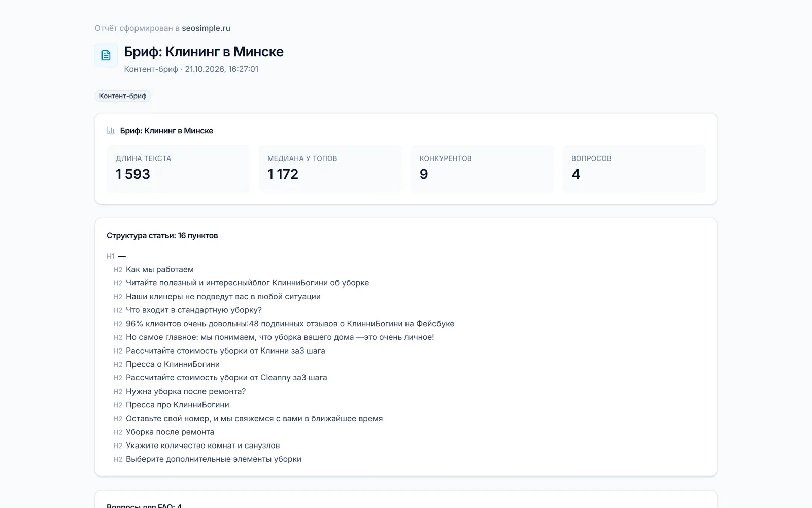Click the document icon beside the main title

[106, 55]
